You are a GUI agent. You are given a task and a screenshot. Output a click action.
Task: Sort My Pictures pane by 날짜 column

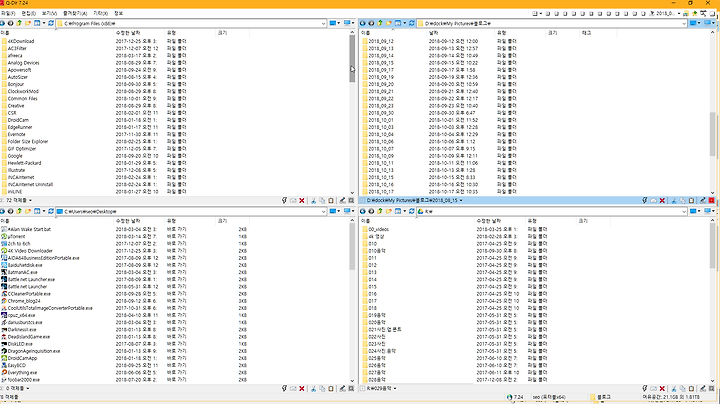click(x=461, y=33)
